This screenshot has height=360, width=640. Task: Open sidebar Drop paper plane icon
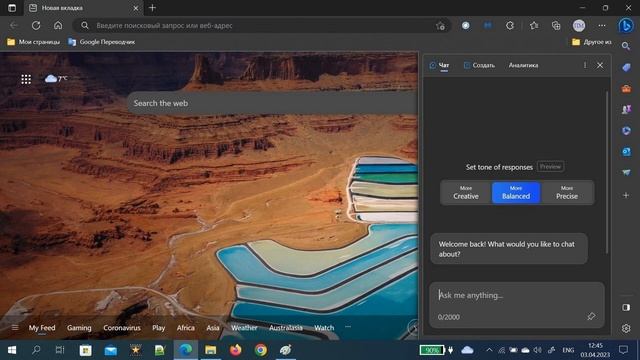(626, 173)
